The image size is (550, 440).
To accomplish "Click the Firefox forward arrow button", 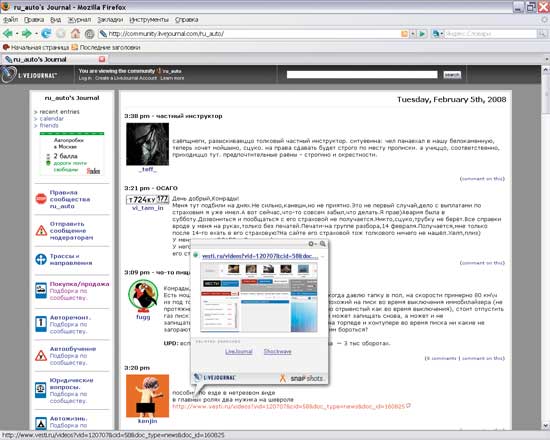I will coord(27,34).
